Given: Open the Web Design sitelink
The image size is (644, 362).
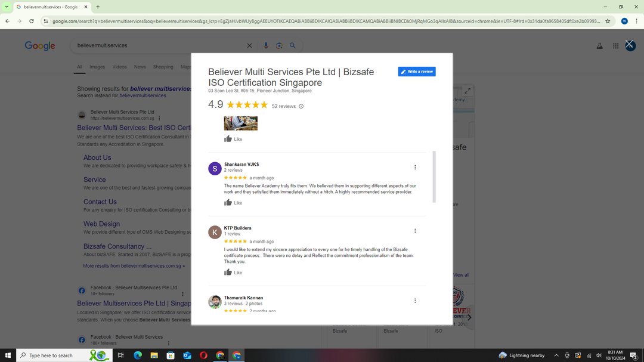Looking at the screenshot, I should [102, 224].
